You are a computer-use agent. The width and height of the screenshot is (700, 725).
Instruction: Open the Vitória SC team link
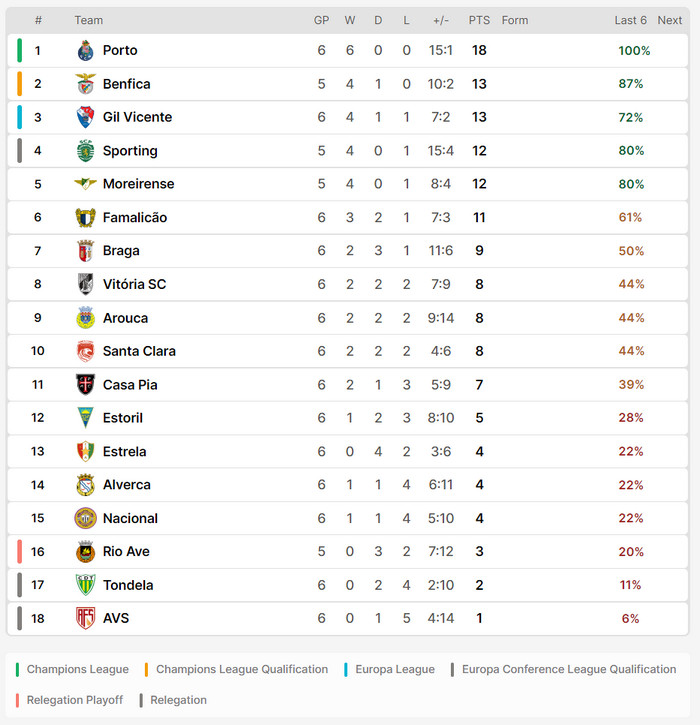[134, 284]
